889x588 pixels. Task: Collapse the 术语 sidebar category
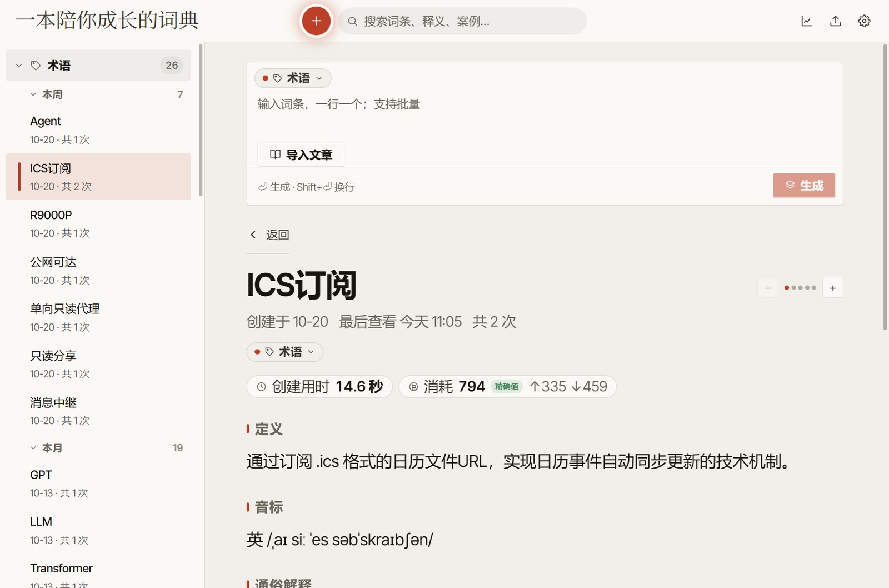point(19,66)
